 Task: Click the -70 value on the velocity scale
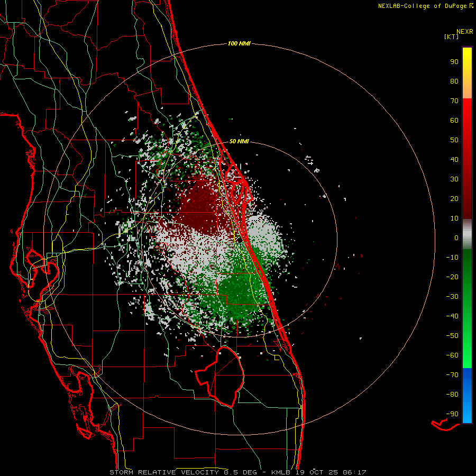[452, 375]
